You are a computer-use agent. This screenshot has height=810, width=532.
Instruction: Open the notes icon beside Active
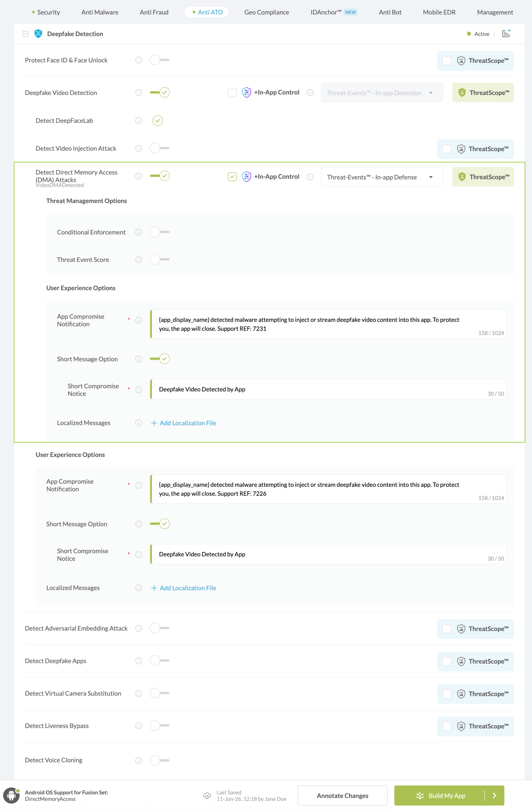coord(506,33)
